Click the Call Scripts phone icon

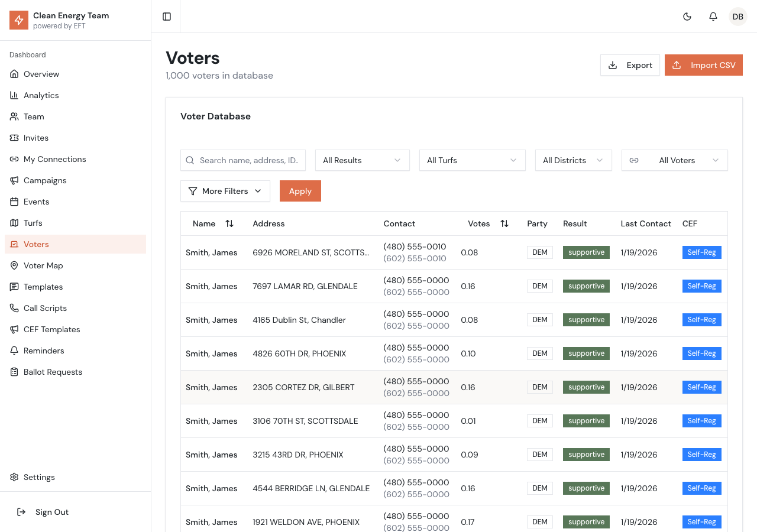[14, 308]
